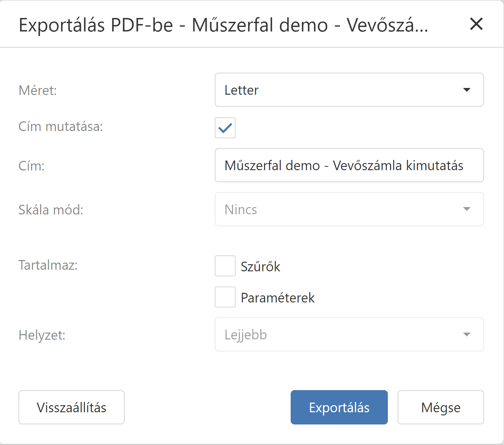504x445 pixels.
Task: Click the Paraméterek label text
Action: point(278,298)
